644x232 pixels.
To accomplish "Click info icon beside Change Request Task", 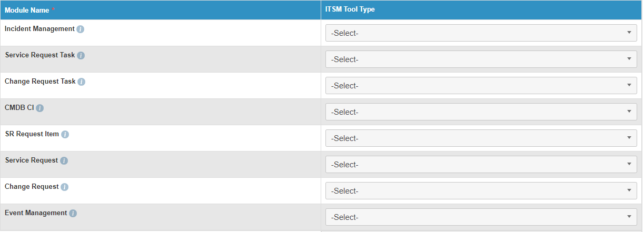I will click(x=82, y=82).
